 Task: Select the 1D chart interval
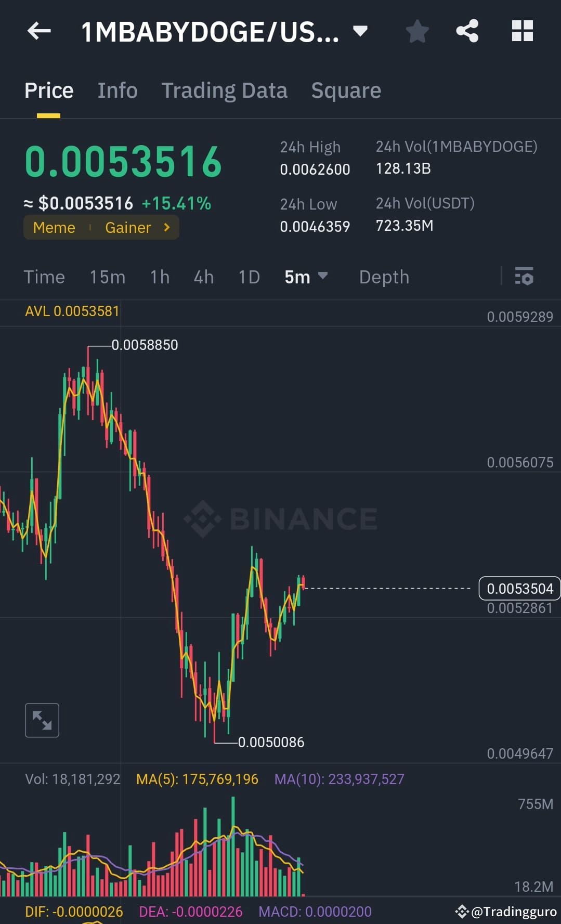click(249, 277)
